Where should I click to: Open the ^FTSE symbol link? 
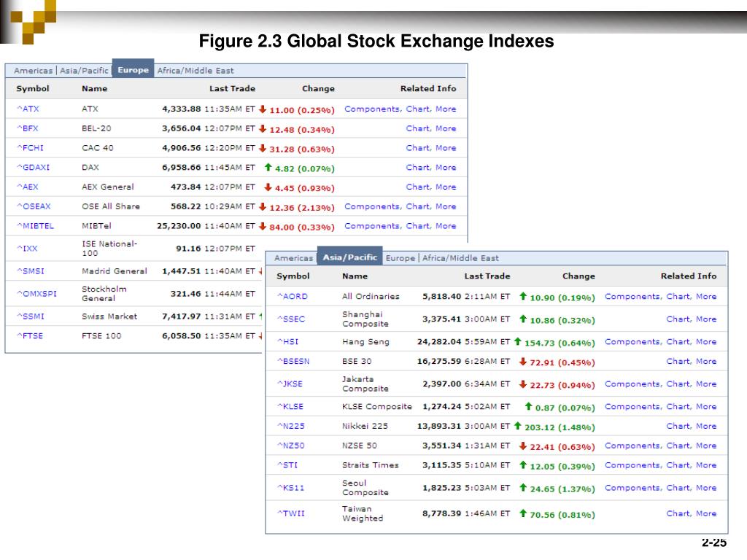30,335
